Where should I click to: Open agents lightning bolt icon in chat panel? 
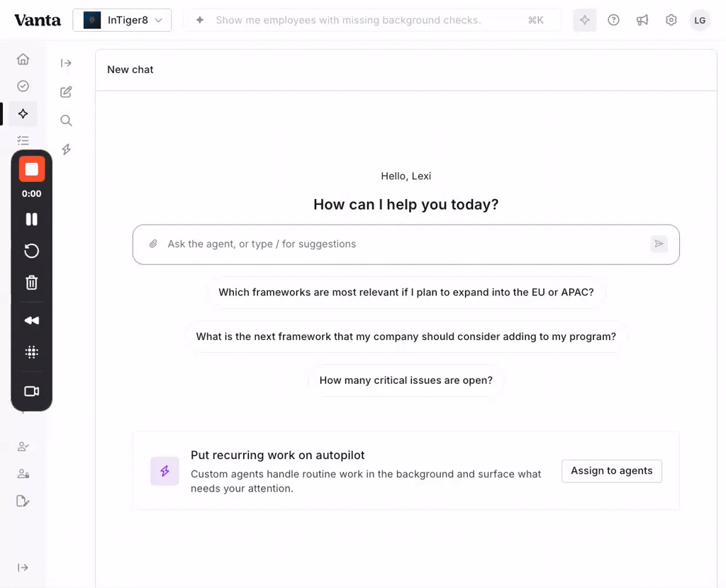click(66, 149)
